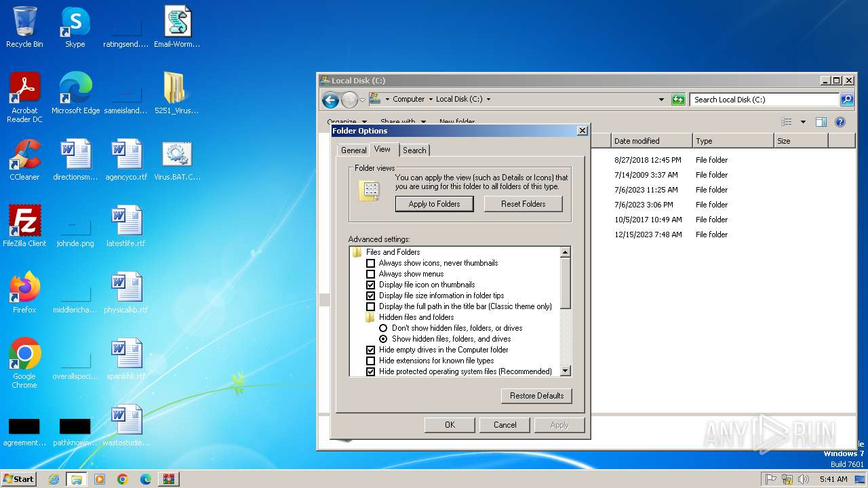Image resolution: width=868 pixels, height=488 pixels.
Task: Uncheck Hide empty drives in Computer folder
Action: tap(371, 350)
